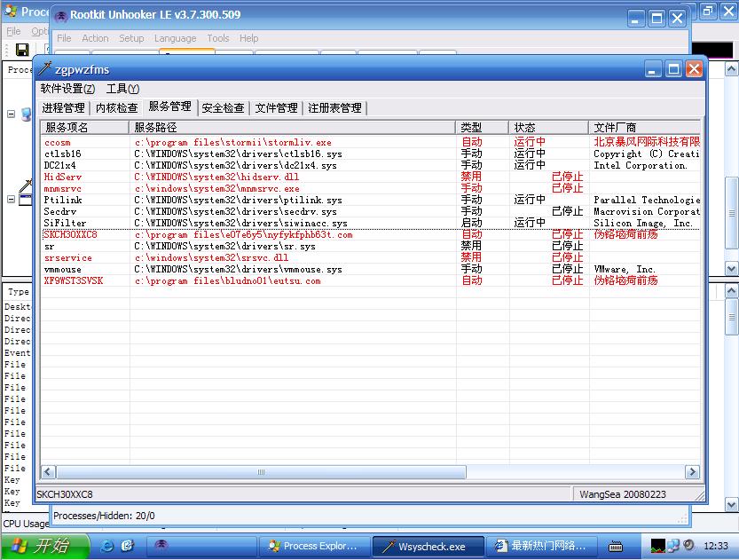The height and width of the screenshot is (560, 739).
Task: Select the SKCH30XXC8 service row
Action: coord(371,235)
